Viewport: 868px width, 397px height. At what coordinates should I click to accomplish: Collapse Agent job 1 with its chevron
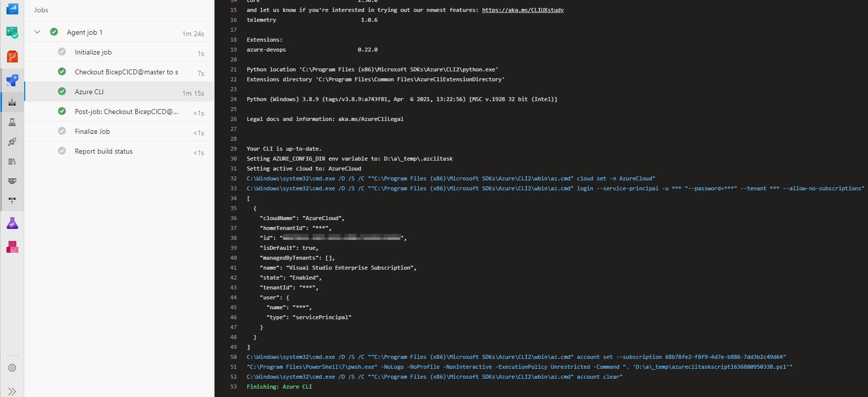click(x=37, y=31)
